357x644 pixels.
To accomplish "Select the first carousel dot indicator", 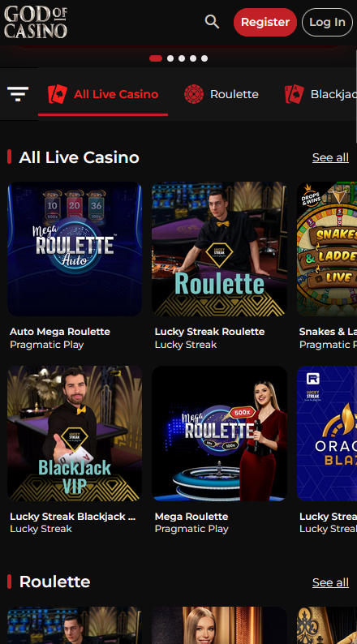I will (x=156, y=58).
